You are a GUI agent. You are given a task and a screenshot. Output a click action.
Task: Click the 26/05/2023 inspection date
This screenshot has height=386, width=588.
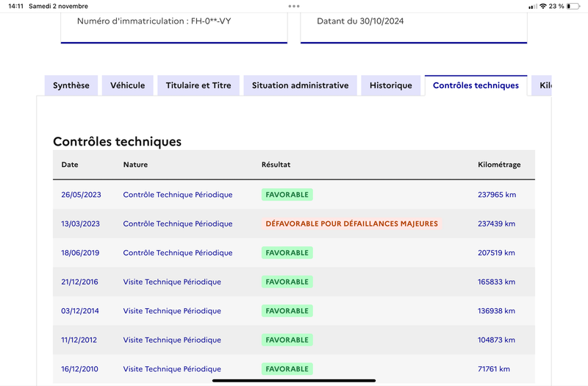(x=81, y=195)
